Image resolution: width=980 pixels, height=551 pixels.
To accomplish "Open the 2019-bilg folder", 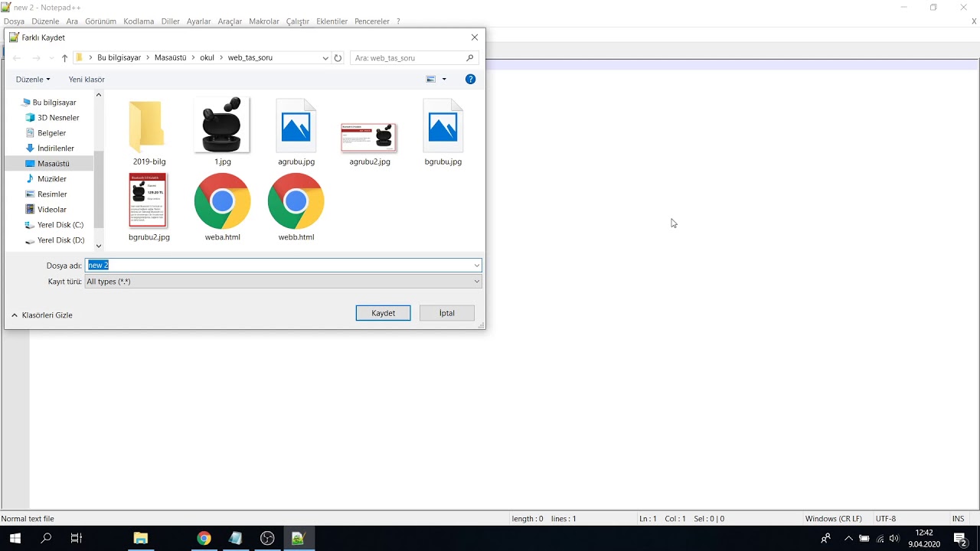I will [x=149, y=132].
